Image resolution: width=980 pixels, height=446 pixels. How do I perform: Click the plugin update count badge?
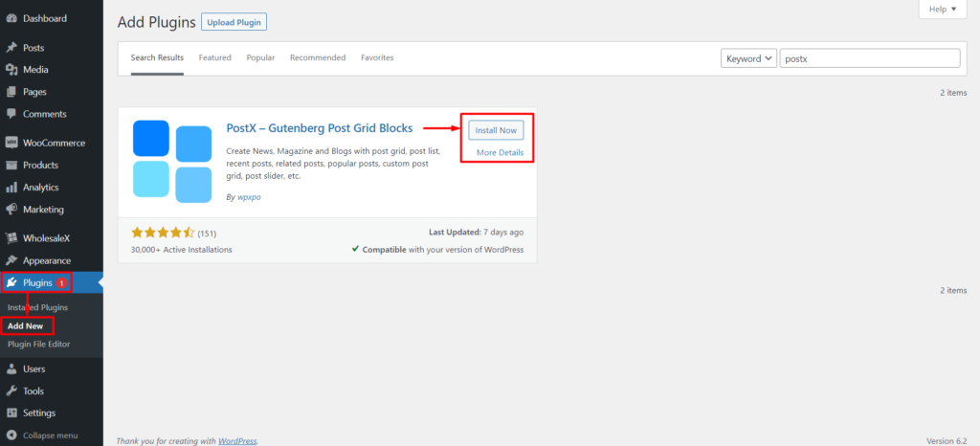point(61,283)
